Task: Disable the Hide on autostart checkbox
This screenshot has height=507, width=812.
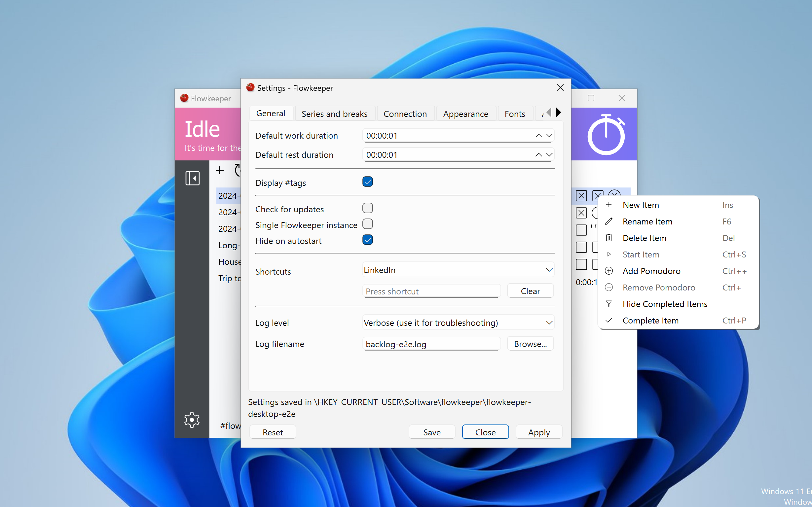Action: (368, 240)
